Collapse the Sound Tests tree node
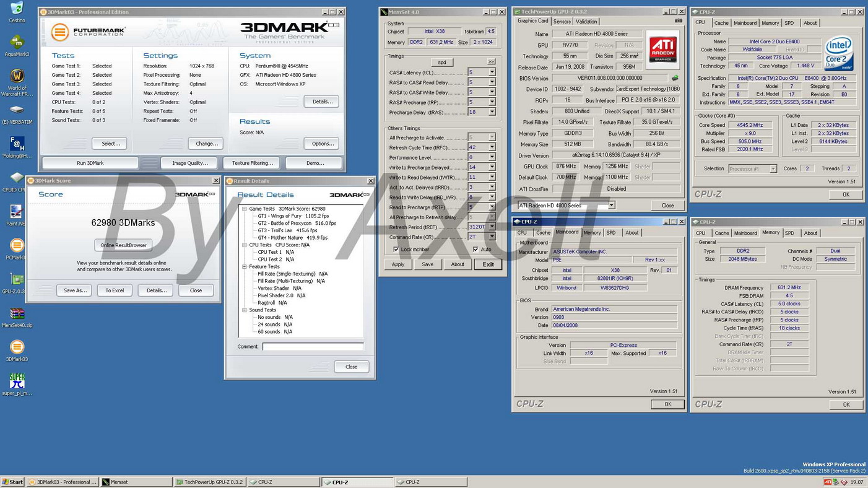Viewport: 868px width, 488px height. (245, 310)
